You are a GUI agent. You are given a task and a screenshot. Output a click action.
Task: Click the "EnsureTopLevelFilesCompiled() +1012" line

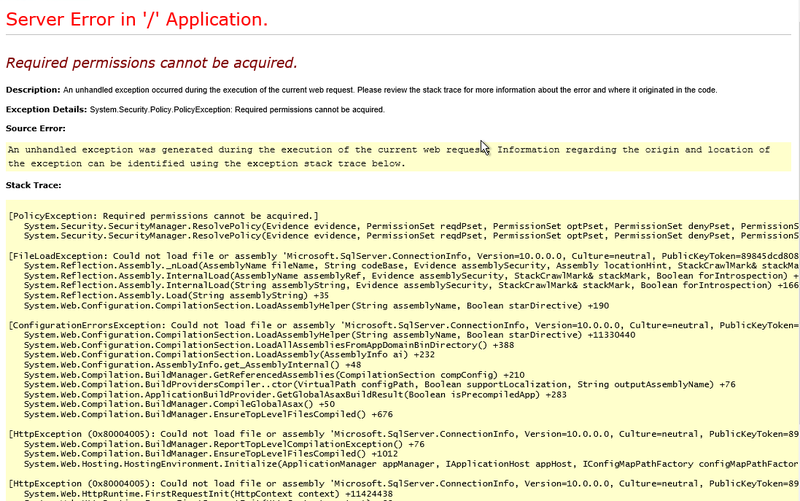point(211,454)
